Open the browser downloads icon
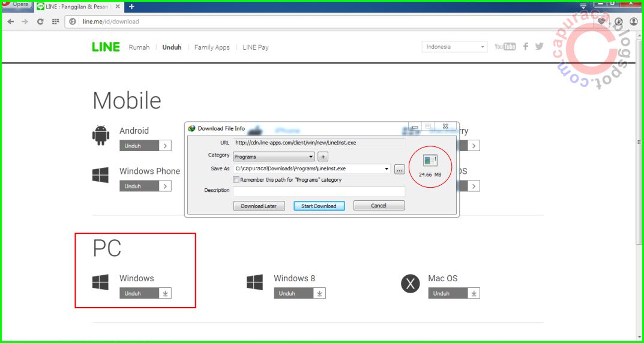This screenshot has width=644, height=343. click(619, 22)
